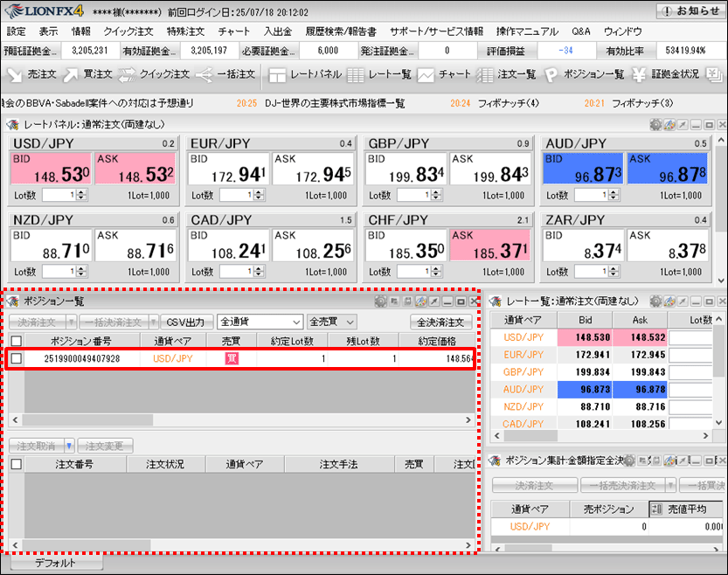Open 証拠金状況 margin status yen icon
This screenshot has width=728, height=575.
(666, 74)
